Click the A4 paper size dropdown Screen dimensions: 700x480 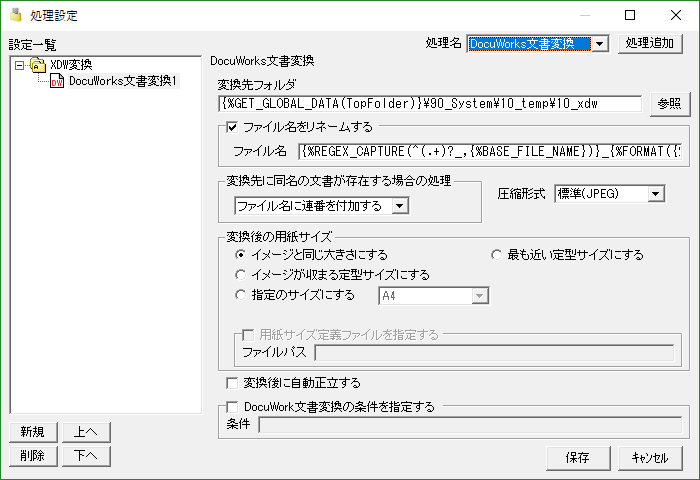point(433,296)
